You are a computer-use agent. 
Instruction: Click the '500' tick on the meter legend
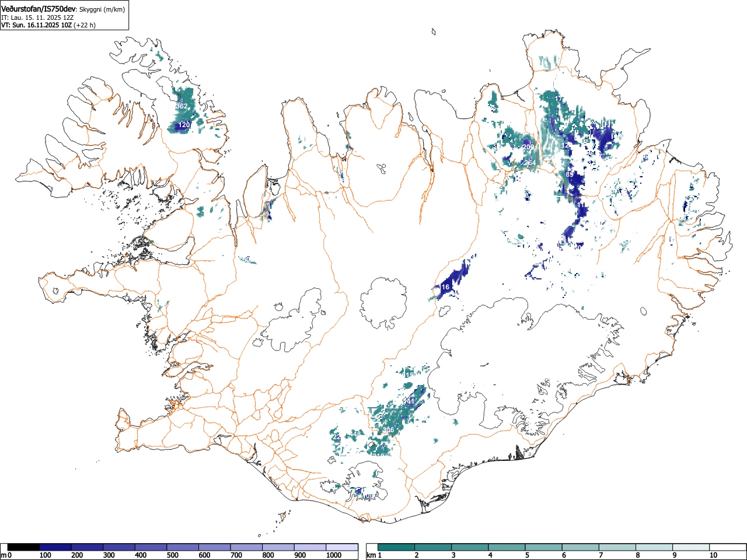pyautogui.click(x=172, y=555)
